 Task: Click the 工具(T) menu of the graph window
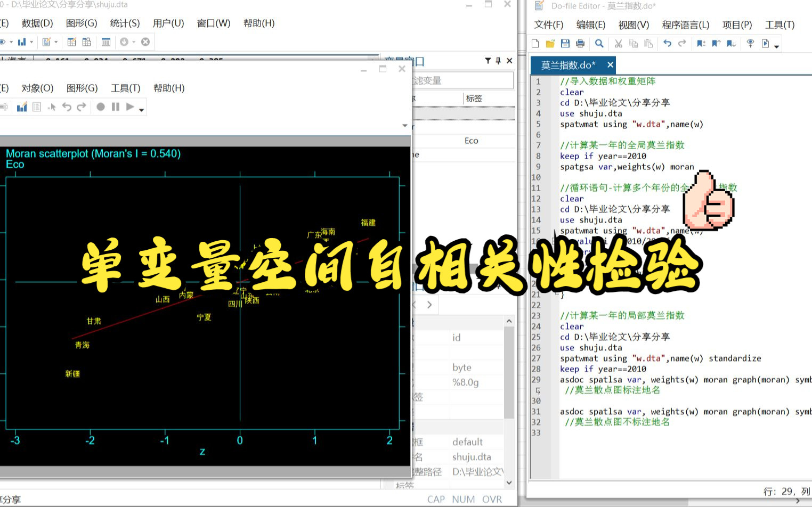click(x=126, y=88)
